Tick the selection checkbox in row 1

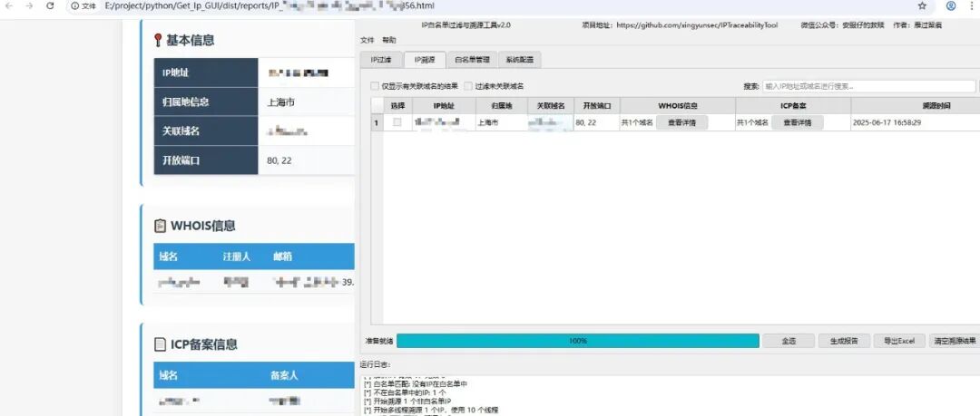(x=397, y=122)
